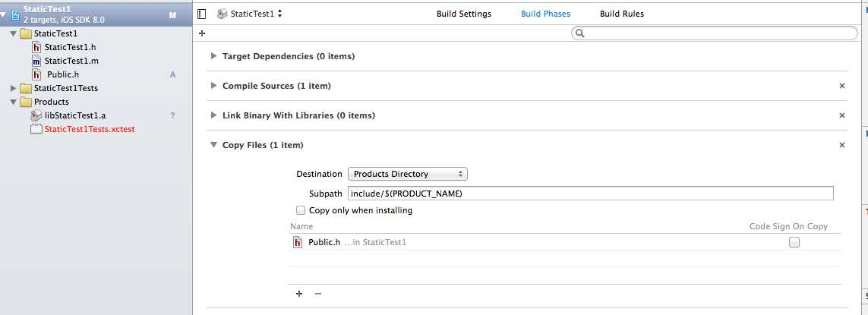
Task: Click the Copy Files (1 item) title
Action: coord(263,145)
